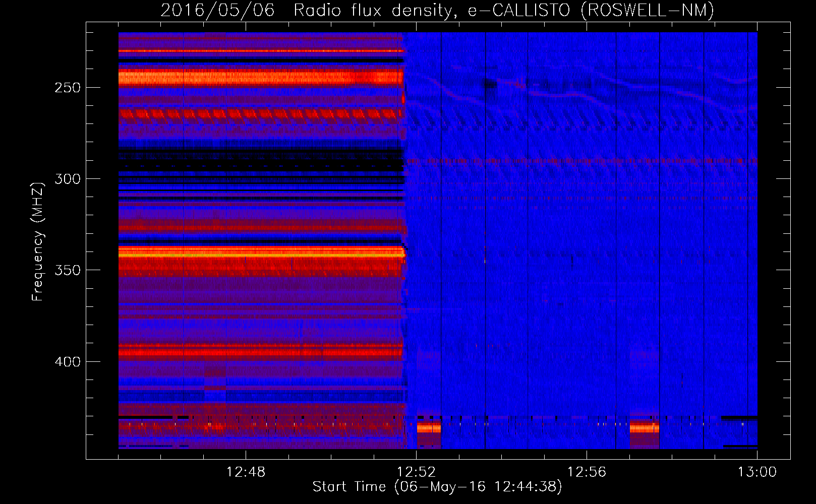Click the x-axis time label '12:52'
This screenshot has width=816, height=504.
416,472
